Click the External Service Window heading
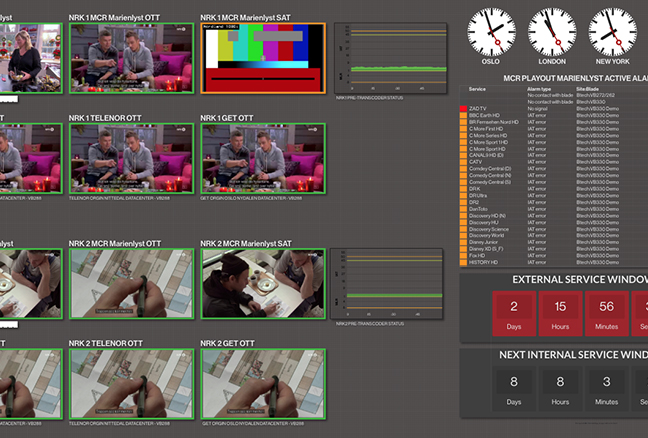The height and width of the screenshot is (438, 648). click(580, 280)
